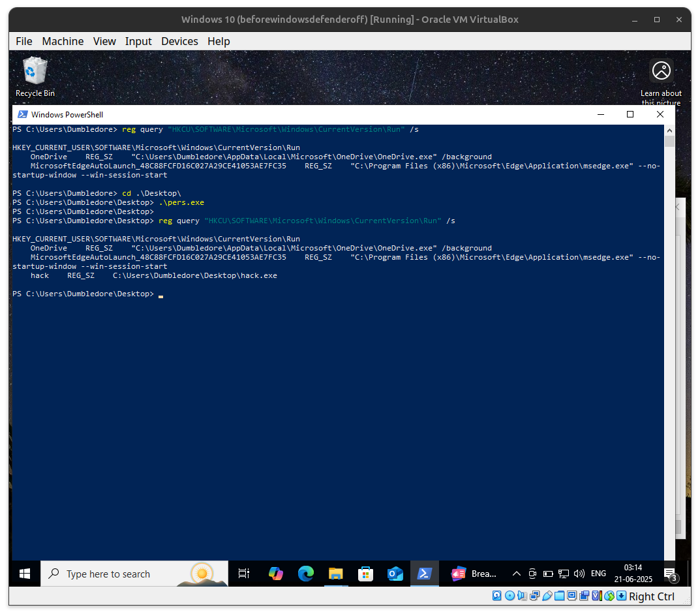Click the VirtualBox mouse integration indicator
The image size is (700, 616).
coord(609,596)
